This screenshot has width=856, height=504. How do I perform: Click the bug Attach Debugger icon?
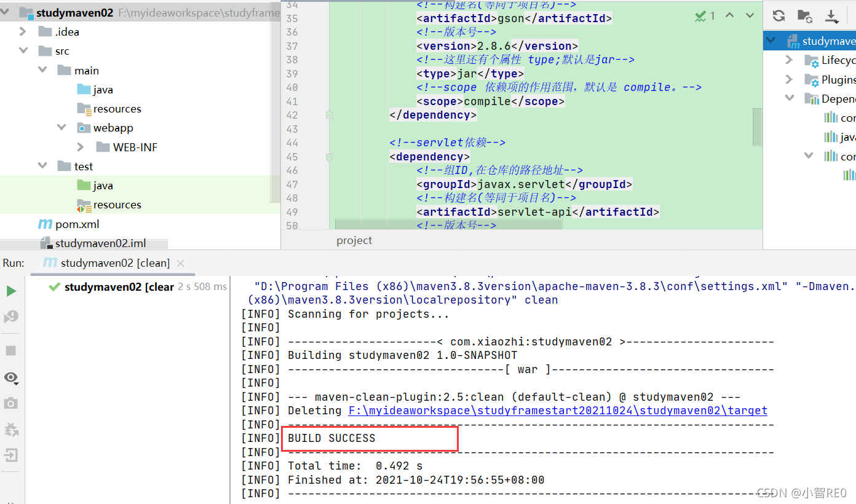[x=10, y=429]
